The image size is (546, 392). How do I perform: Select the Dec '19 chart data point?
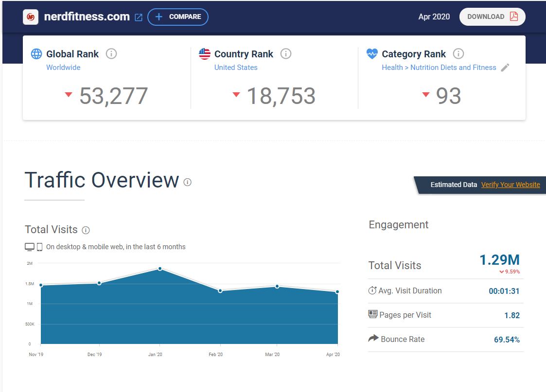[99, 283]
